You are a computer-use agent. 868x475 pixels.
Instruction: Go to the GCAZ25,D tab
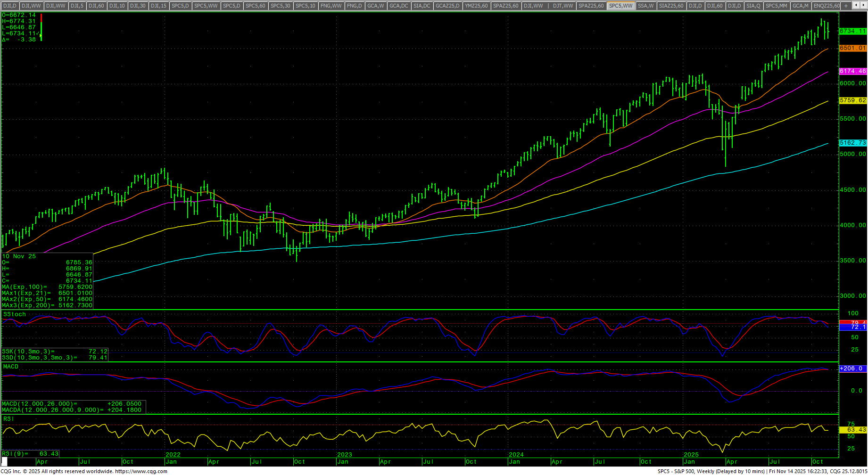click(447, 6)
